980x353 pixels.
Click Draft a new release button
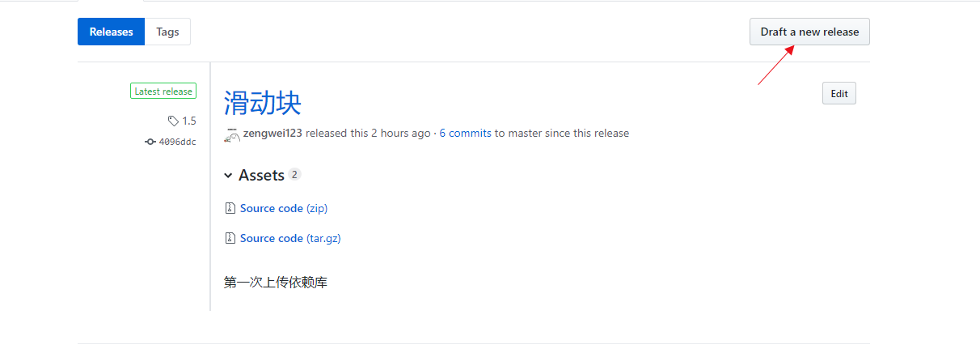tap(809, 32)
